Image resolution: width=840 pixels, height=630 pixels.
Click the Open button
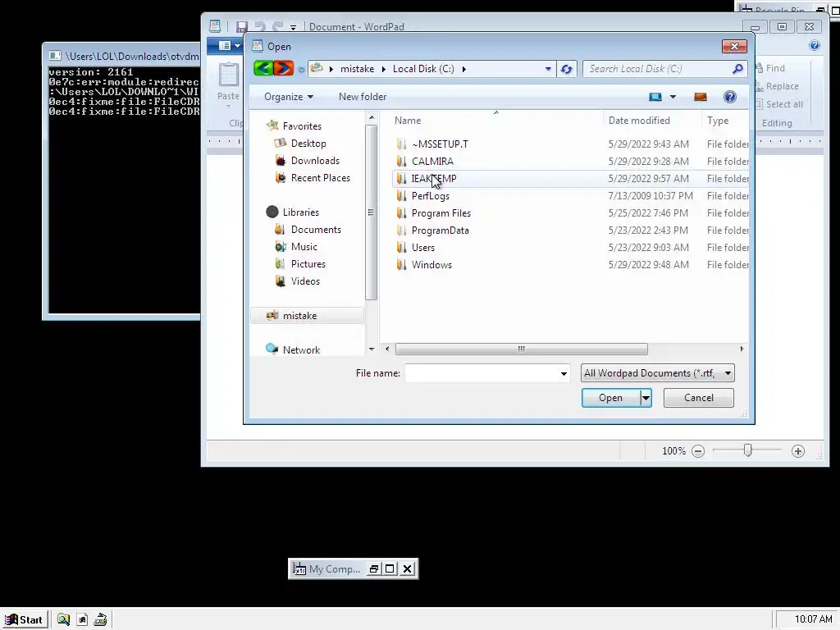[x=610, y=398]
